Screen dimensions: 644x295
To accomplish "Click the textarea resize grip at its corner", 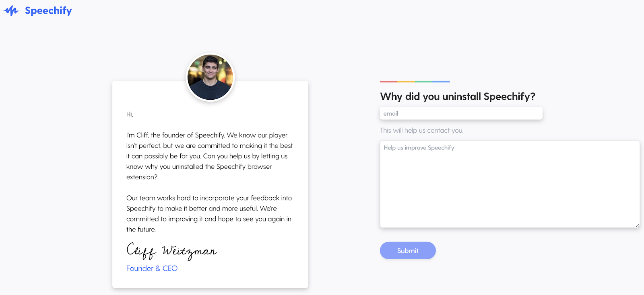I will pos(638,225).
